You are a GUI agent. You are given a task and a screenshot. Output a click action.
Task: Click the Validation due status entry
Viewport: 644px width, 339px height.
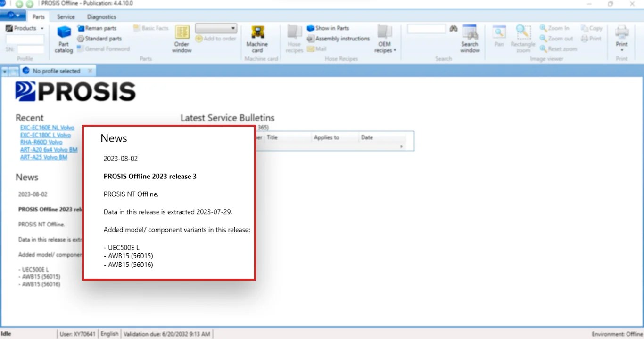[x=167, y=334]
